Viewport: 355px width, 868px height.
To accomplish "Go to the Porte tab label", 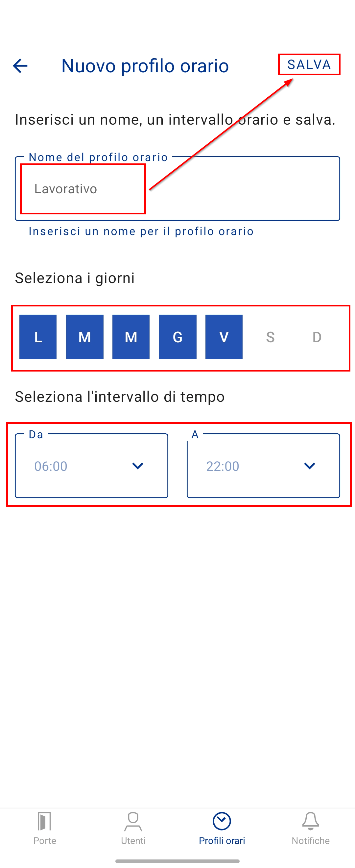I will click(x=44, y=841).
